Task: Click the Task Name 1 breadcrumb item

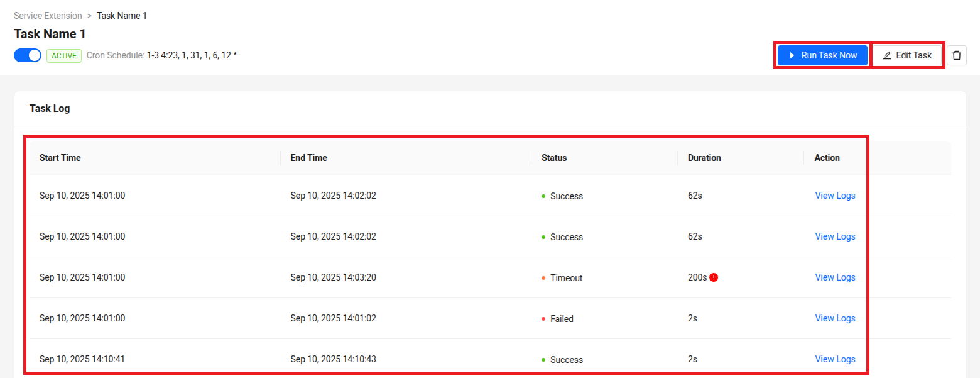Action: click(122, 16)
